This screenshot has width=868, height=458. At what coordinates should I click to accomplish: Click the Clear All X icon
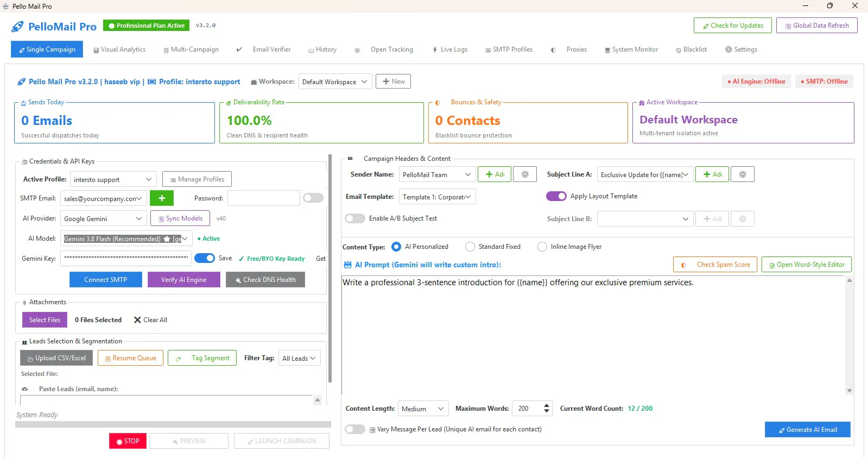click(137, 320)
